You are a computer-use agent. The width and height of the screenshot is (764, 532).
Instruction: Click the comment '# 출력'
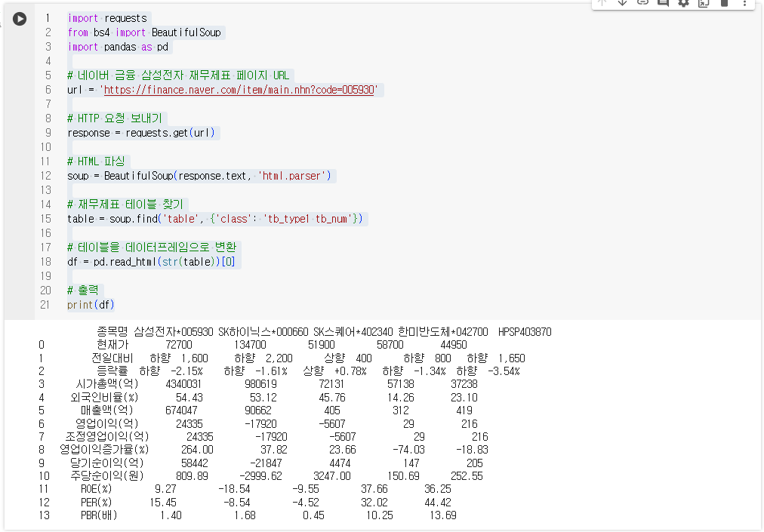tap(83, 291)
